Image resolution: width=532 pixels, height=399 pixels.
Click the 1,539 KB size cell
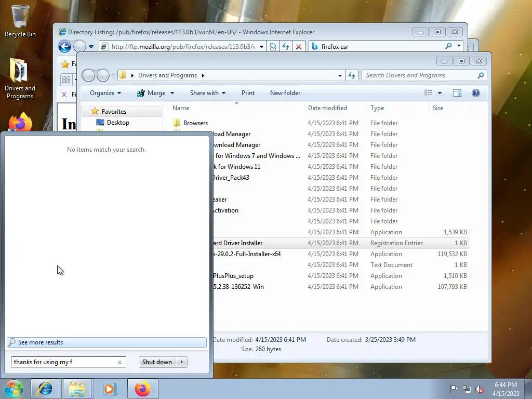tap(455, 232)
